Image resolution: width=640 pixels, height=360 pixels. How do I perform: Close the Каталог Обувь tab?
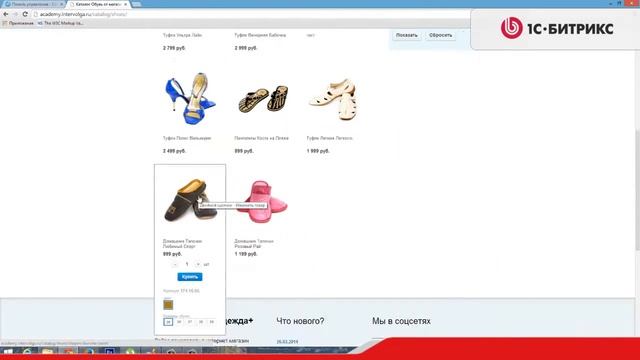point(126,4)
